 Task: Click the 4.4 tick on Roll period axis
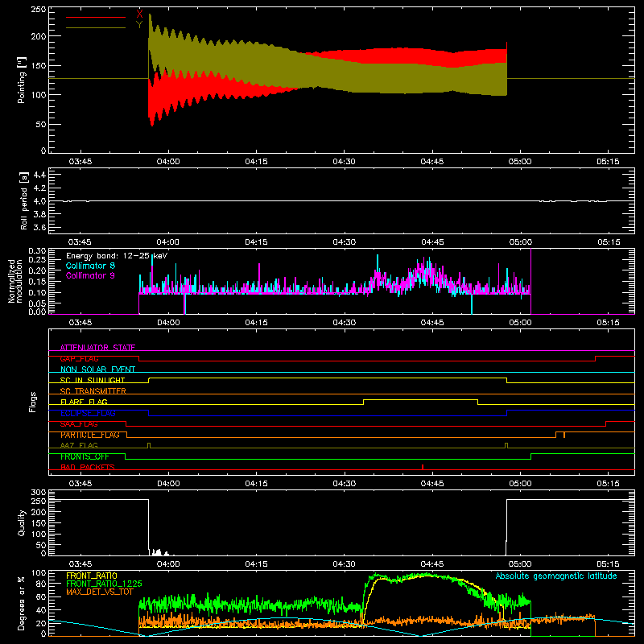(x=39, y=175)
